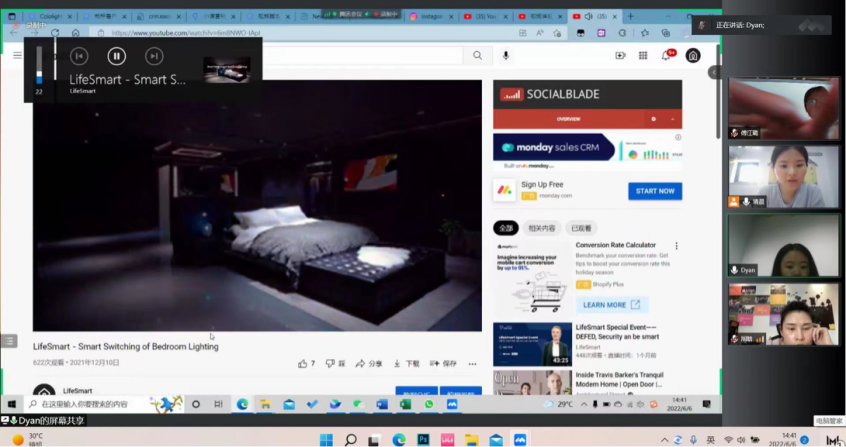The height and width of the screenshot is (447, 846).
Task: Skip to previous track in media overlay
Action: (79, 57)
